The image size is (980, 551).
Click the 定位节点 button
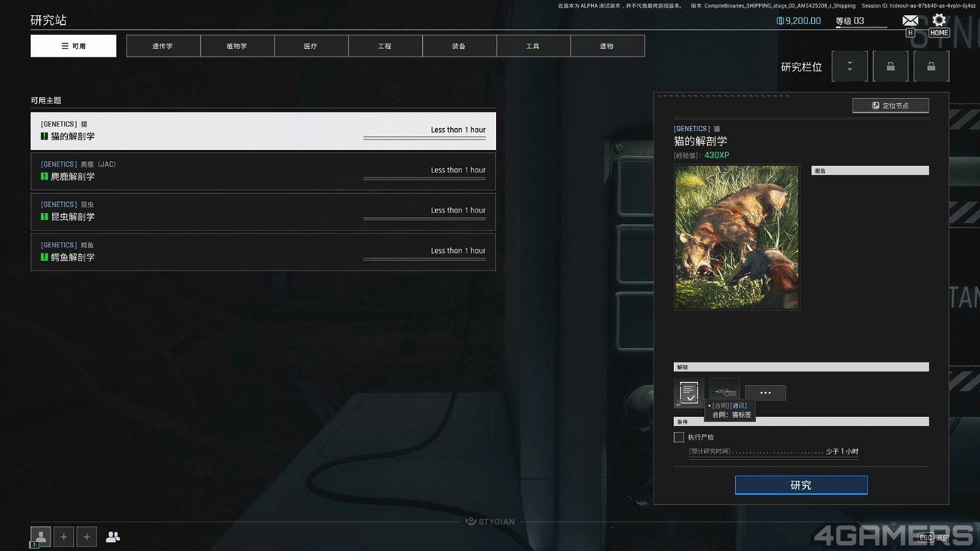pyautogui.click(x=890, y=106)
